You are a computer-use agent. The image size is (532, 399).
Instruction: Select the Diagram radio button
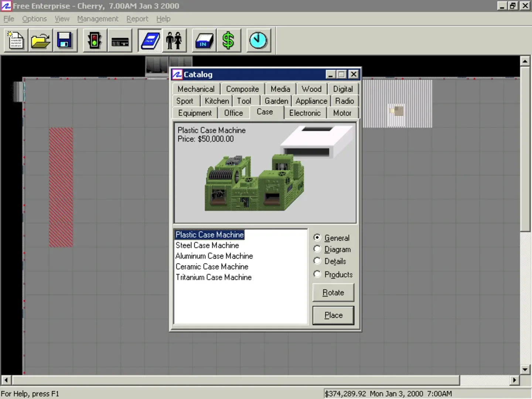click(x=317, y=249)
